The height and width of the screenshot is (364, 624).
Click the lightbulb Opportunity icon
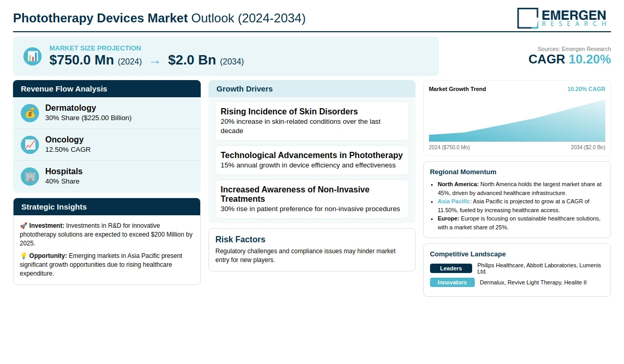tap(23, 256)
